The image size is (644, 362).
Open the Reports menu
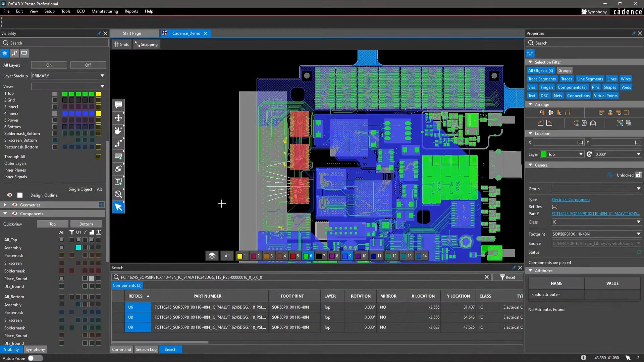(x=131, y=11)
